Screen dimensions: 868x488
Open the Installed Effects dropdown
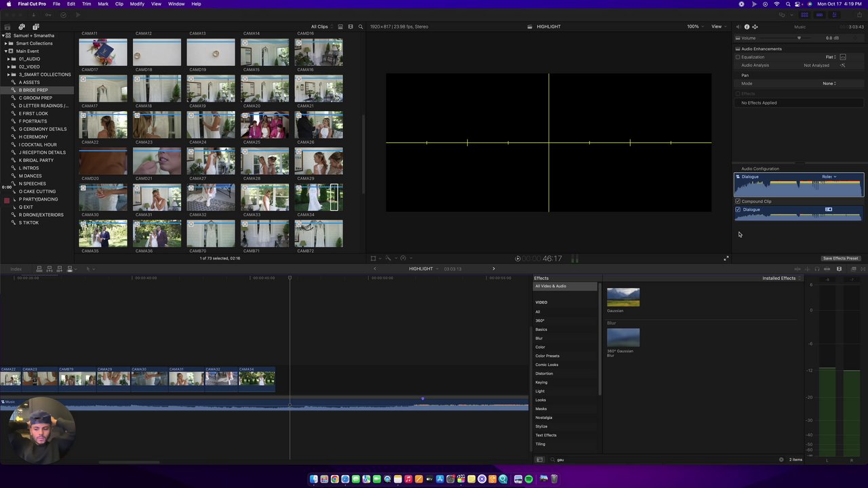coord(781,278)
